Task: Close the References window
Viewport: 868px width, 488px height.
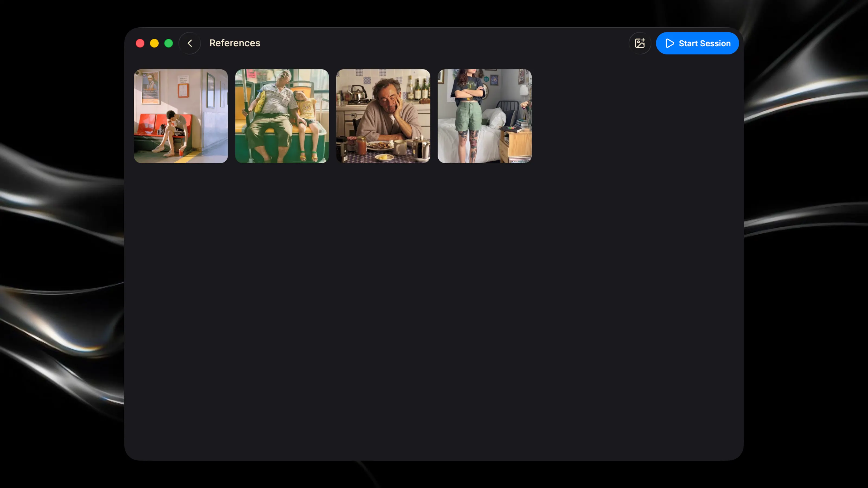Action: click(x=140, y=43)
